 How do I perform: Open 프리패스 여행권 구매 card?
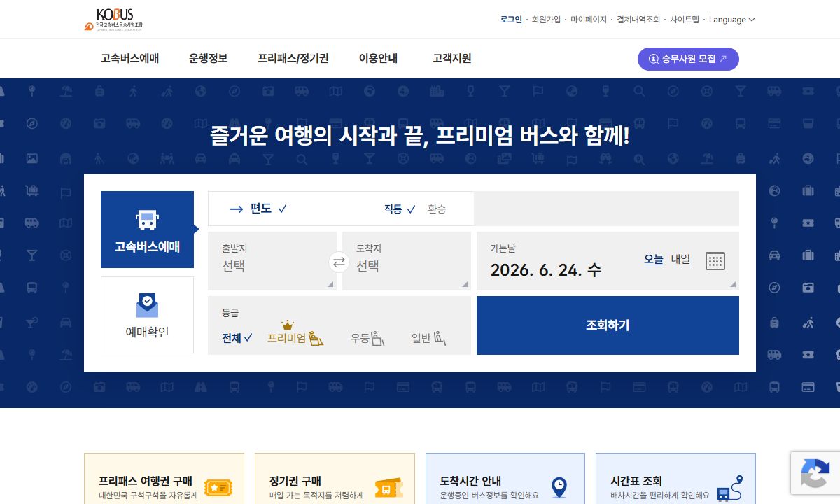pyautogui.click(x=164, y=479)
